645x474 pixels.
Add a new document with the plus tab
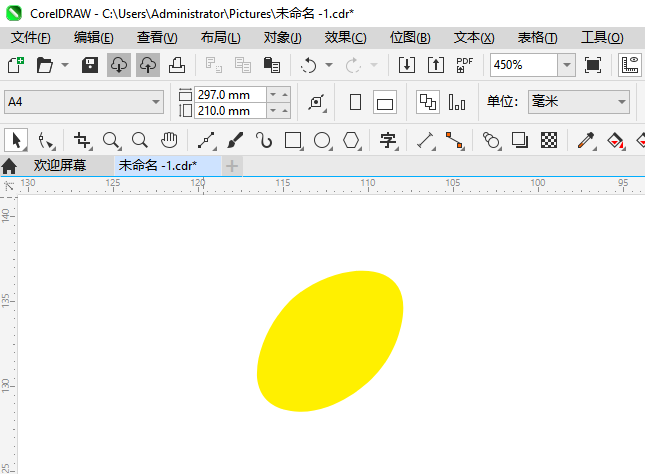click(232, 166)
